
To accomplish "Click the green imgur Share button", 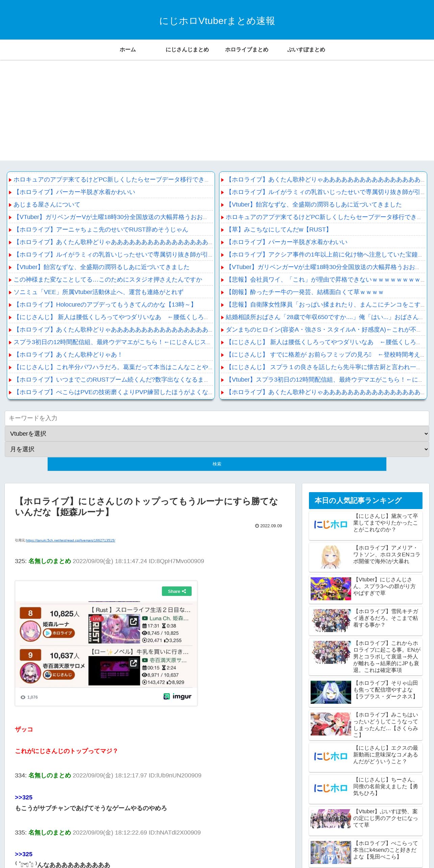I will (177, 591).
